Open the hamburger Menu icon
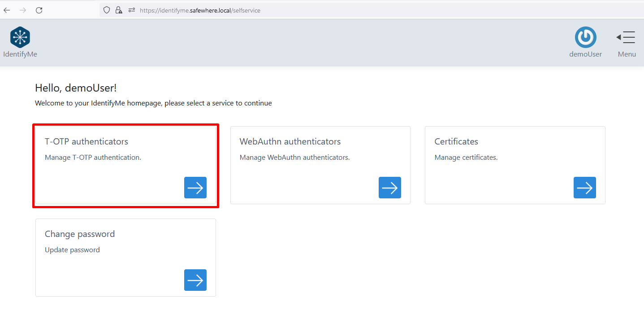The width and height of the screenshot is (644, 320). (626, 37)
